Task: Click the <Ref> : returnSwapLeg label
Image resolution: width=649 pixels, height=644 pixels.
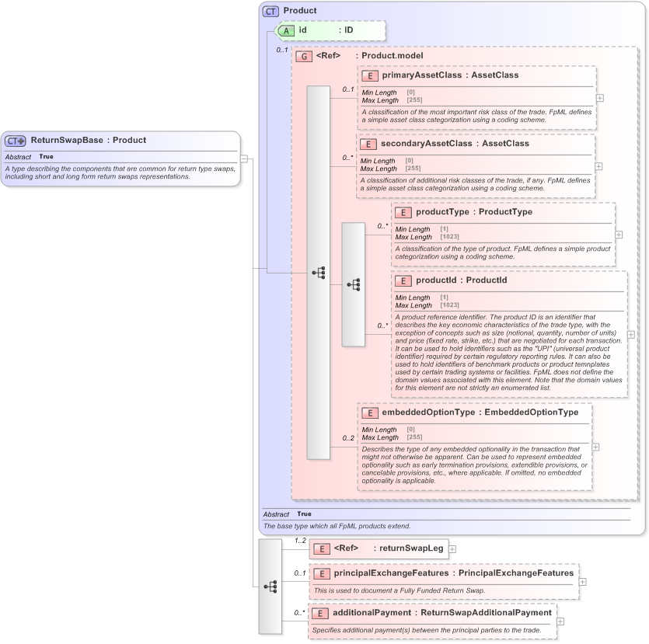Action: click(389, 548)
